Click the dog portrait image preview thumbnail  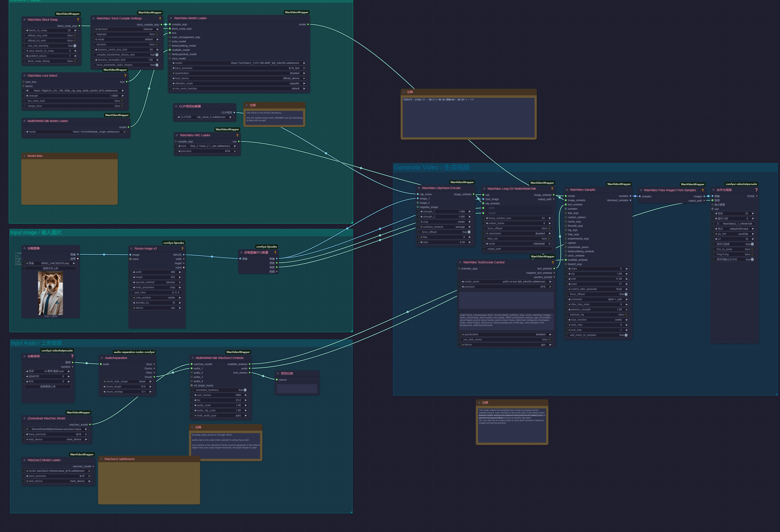[50, 293]
